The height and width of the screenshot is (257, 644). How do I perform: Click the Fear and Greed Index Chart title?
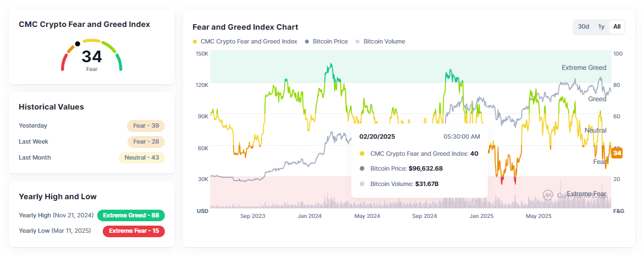pos(245,27)
